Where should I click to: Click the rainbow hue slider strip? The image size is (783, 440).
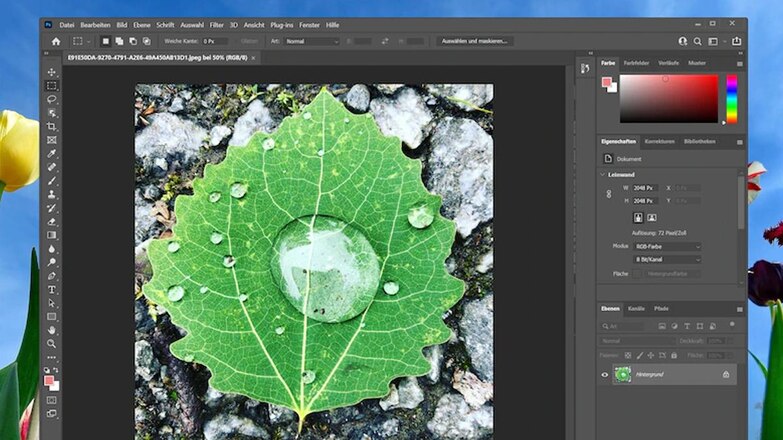pyautogui.click(x=732, y=99)
